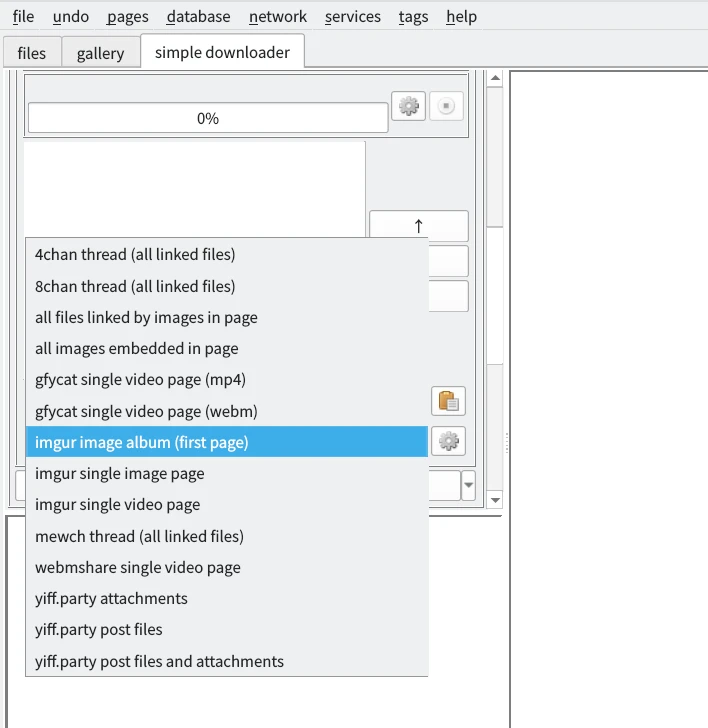
Task: Click the up arrow button
Action: pyautogui.click(x=419, y=226)
